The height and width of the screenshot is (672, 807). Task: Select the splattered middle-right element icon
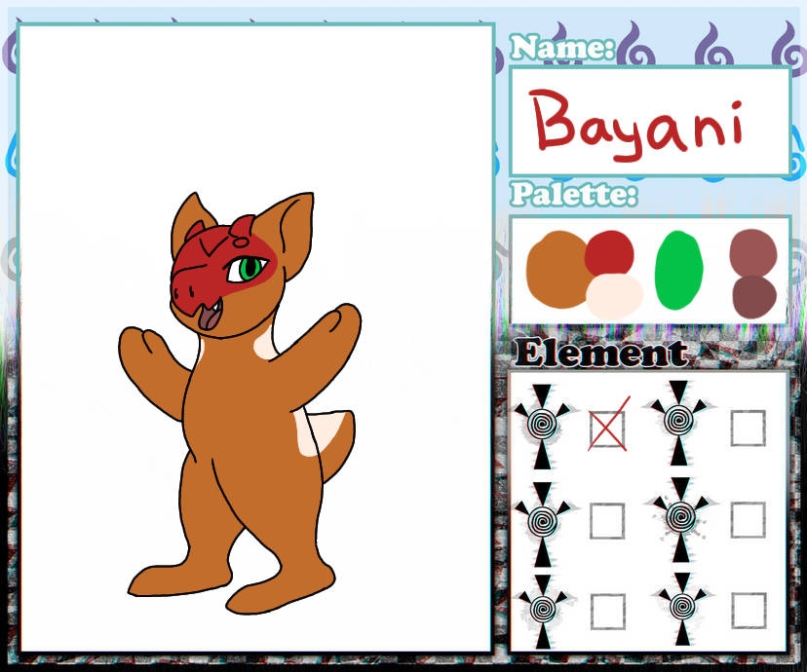coord(679,518)
